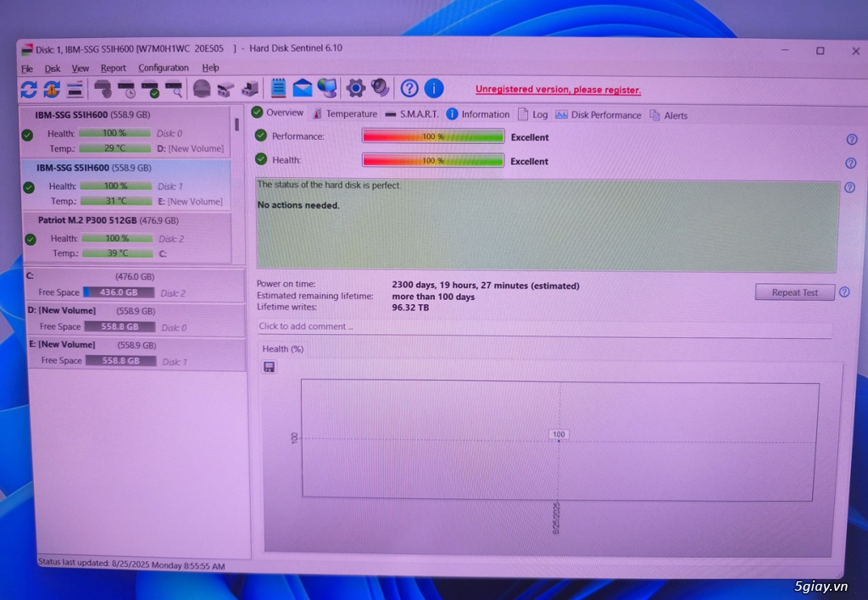Open settings via the gear icon
This screenshot has width=868, height=600.
coord(356,88)
